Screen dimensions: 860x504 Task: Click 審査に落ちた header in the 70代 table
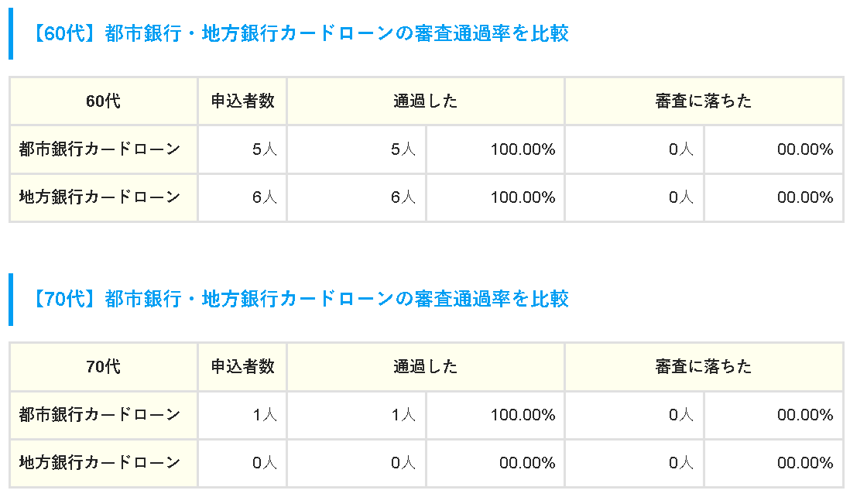(703, 366)
